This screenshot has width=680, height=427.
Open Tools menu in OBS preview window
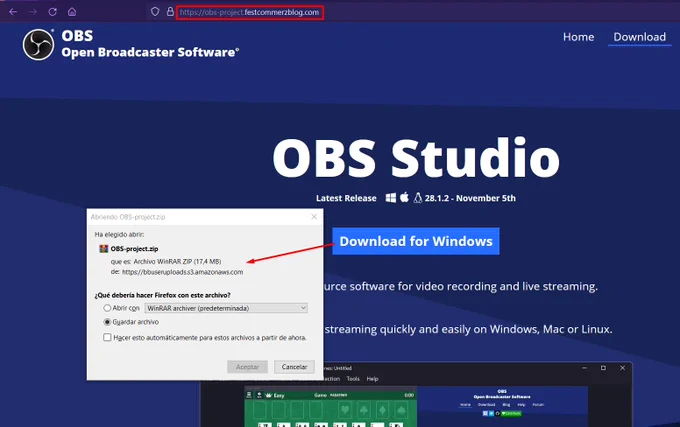(353, 378)
